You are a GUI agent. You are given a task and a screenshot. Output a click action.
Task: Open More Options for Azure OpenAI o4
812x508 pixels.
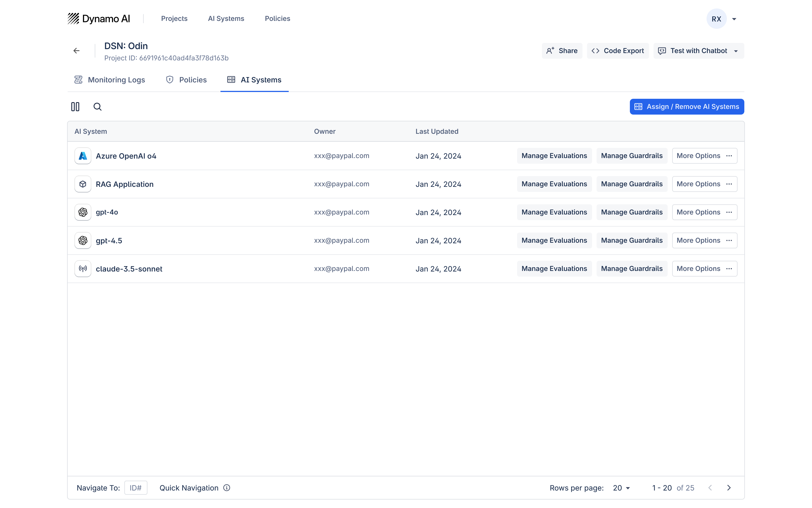tap(704, 156)
